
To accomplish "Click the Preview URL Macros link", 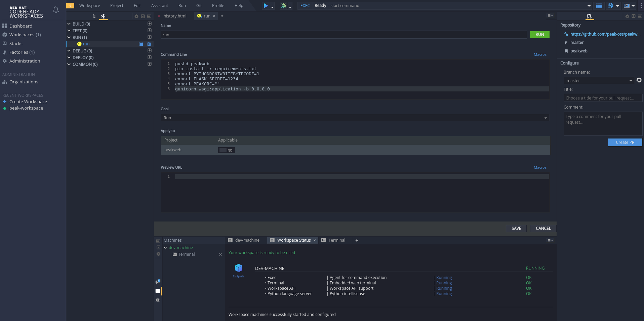I will click(x=540, y=167).
